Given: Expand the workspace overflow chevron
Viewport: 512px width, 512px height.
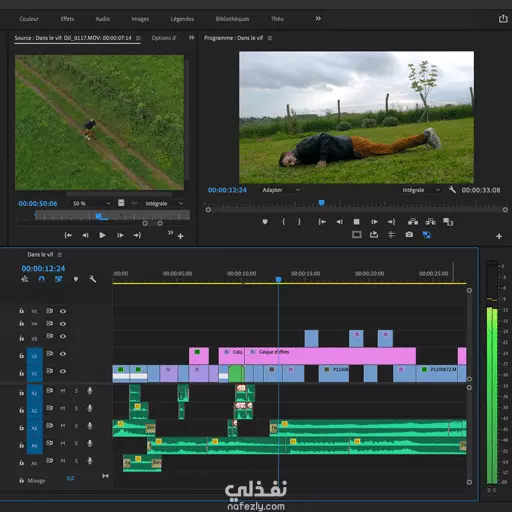Looking at the screenshot, I should 318,19.
